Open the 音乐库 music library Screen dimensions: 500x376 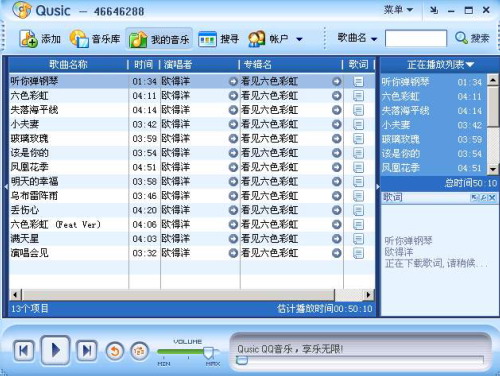tap(95, 39)
